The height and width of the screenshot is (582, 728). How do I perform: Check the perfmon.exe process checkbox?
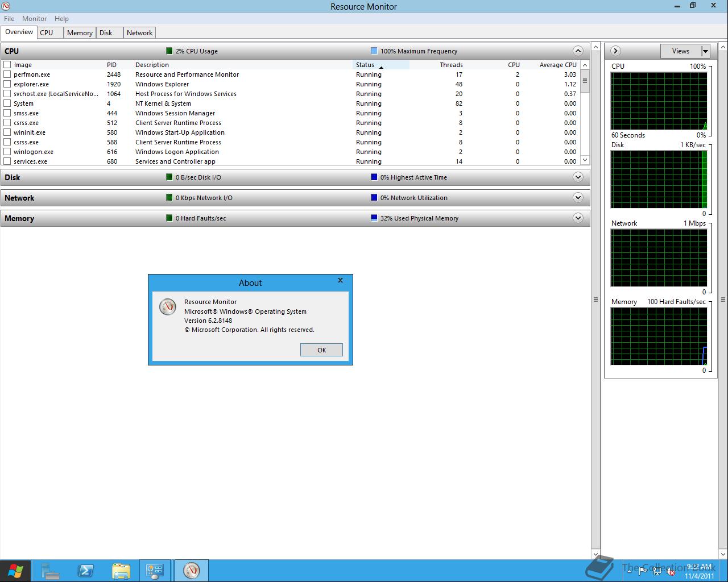click(x=7, y=74)
